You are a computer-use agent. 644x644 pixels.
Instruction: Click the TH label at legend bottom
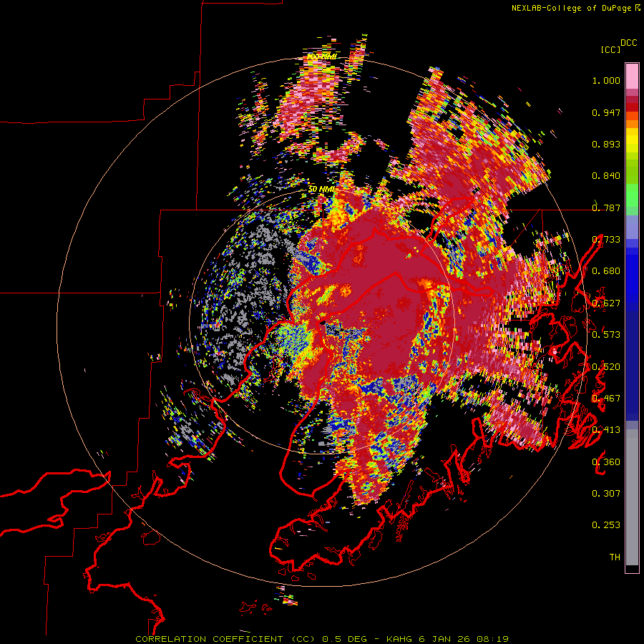[x=615, y=557]
